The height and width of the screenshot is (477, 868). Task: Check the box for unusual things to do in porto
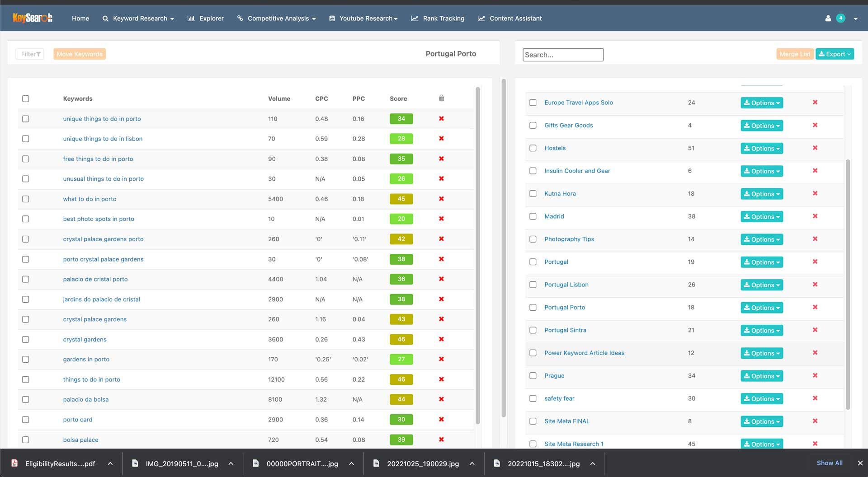pos(26,179)
